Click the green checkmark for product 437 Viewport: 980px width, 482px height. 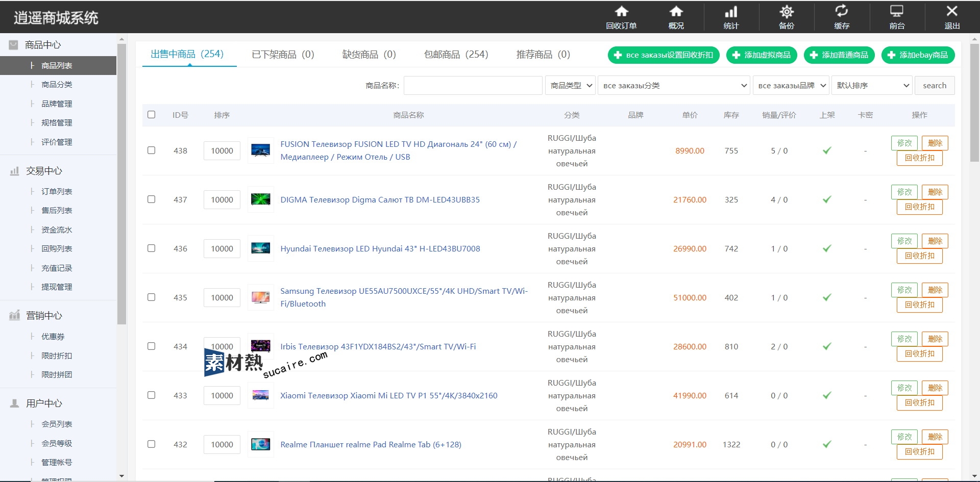tap(827, 199)
